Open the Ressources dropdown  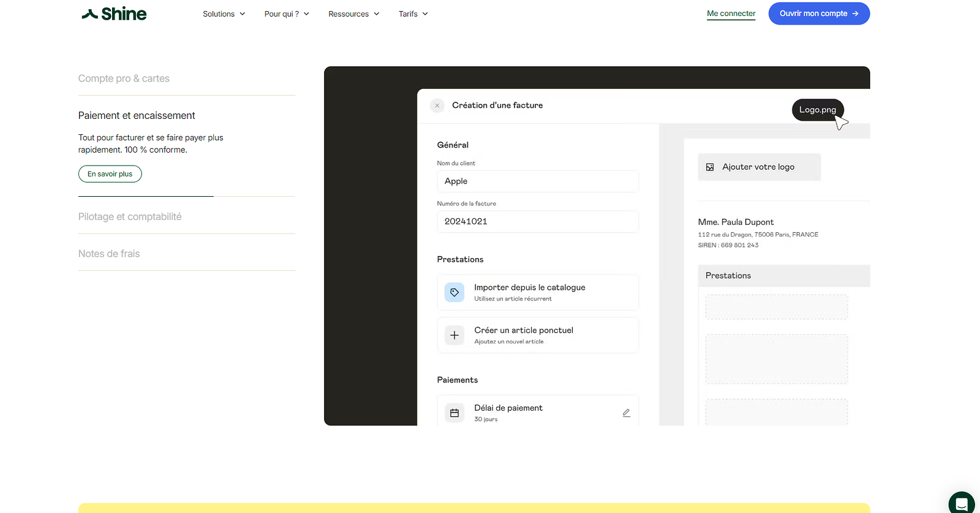354,13
